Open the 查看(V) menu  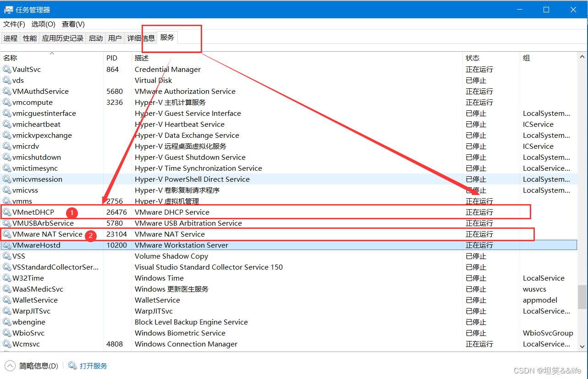[x=73, y=24]
